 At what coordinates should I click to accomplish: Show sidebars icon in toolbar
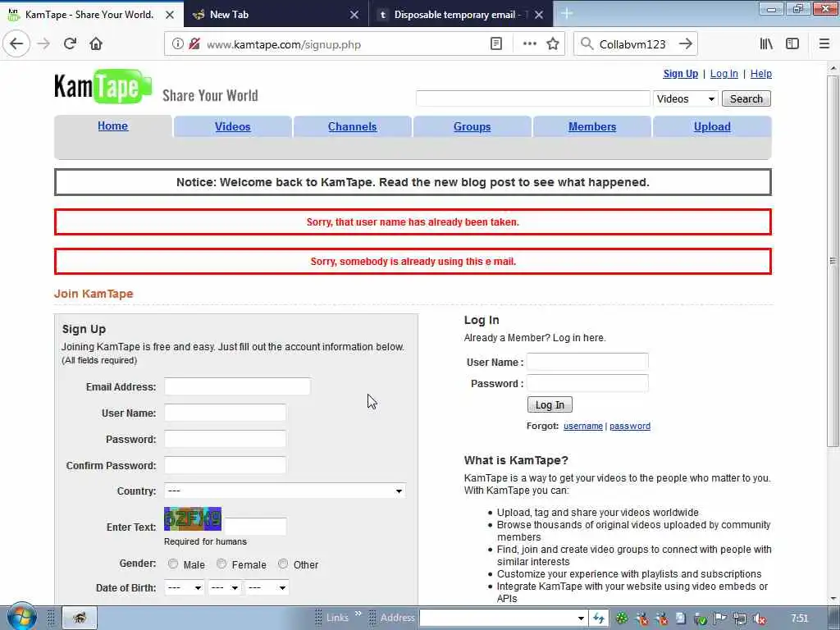pyautogui.click(x=792, y=44)
